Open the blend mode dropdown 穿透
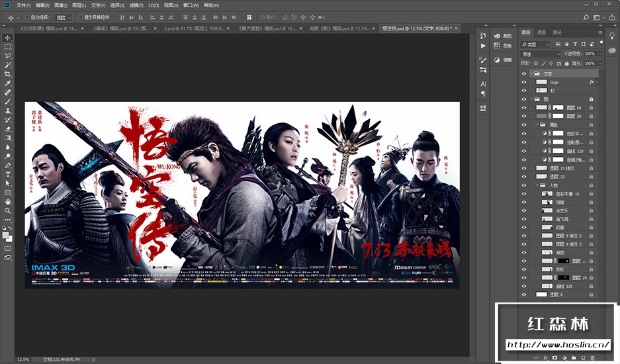The width and height of the screenshot is (620, 364). coord(541,54)
